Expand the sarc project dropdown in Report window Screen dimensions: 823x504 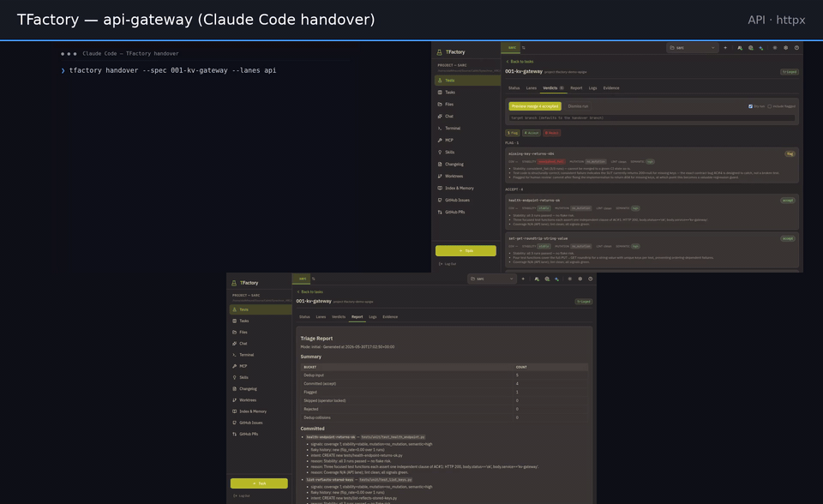point(491,279)
